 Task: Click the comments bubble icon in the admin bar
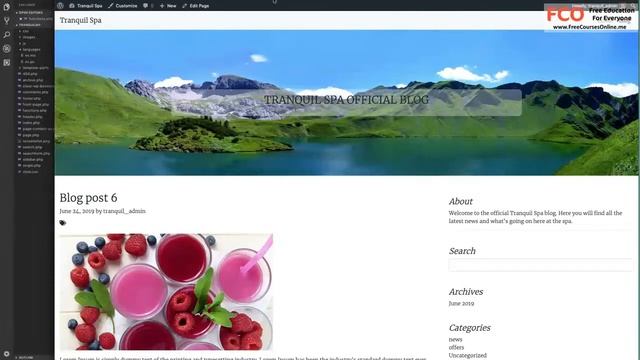coord(146,6)
